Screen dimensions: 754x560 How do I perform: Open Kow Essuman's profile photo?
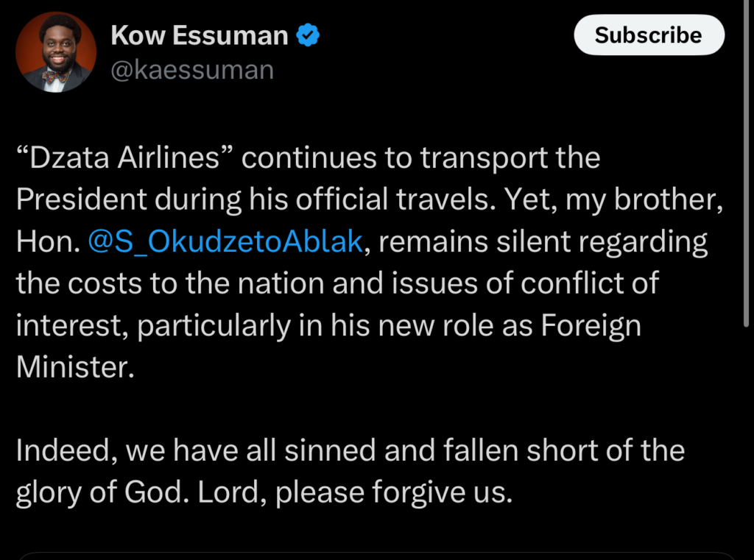tap(56, 52)
